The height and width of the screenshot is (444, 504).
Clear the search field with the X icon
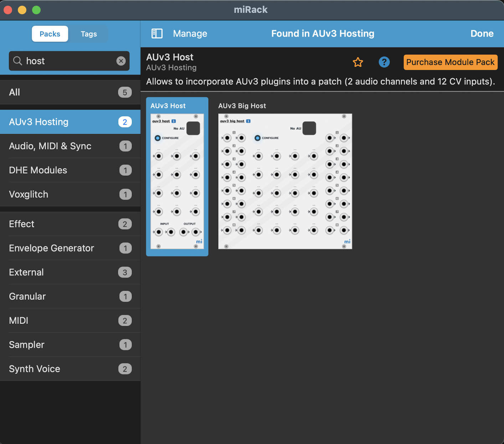121,61
